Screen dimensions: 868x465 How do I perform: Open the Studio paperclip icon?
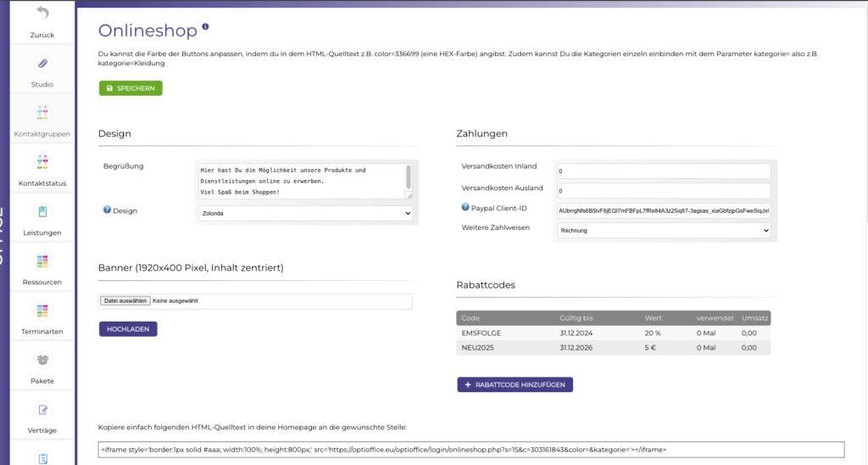pyautogui.click(x=42, y=63)
